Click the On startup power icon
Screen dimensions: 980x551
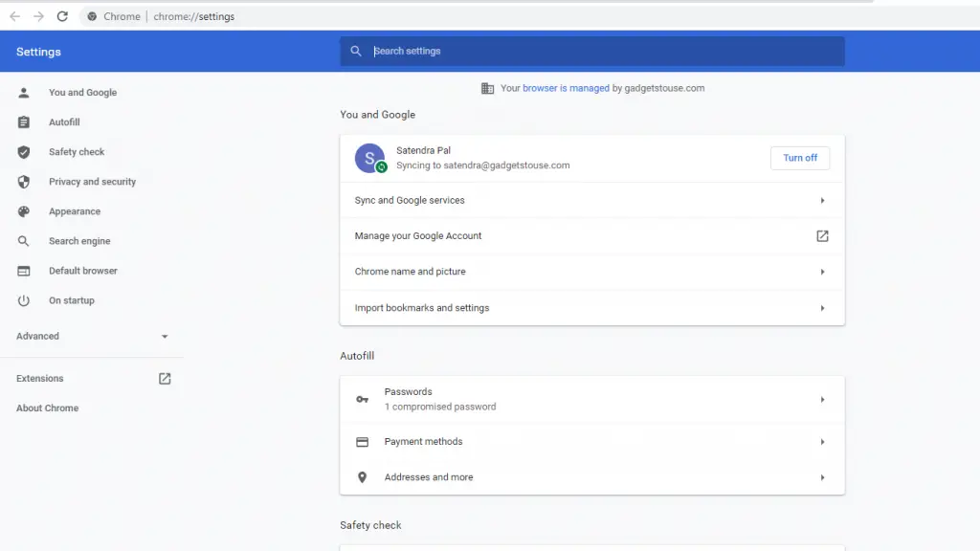(x=24, y=300)
